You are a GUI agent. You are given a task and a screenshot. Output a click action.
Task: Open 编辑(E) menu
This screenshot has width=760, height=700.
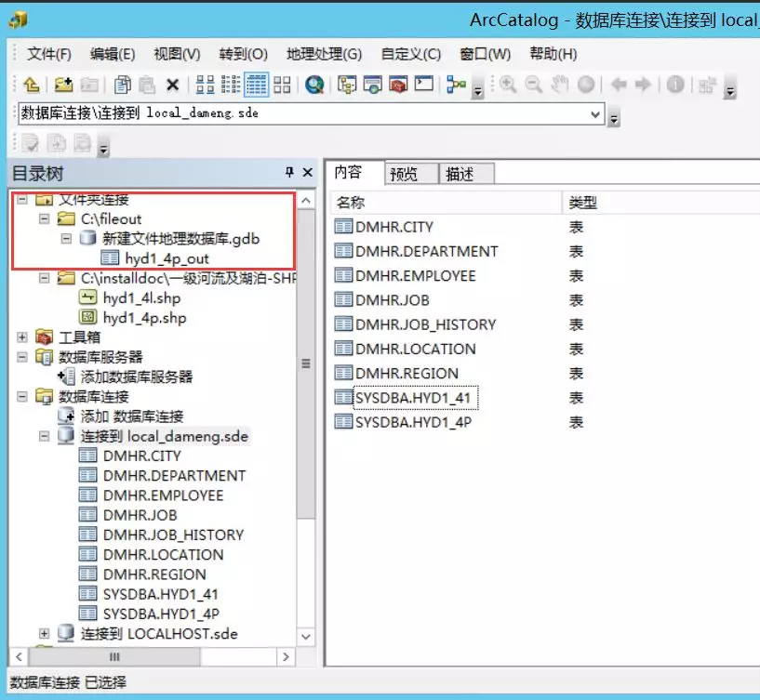(113, 54)
